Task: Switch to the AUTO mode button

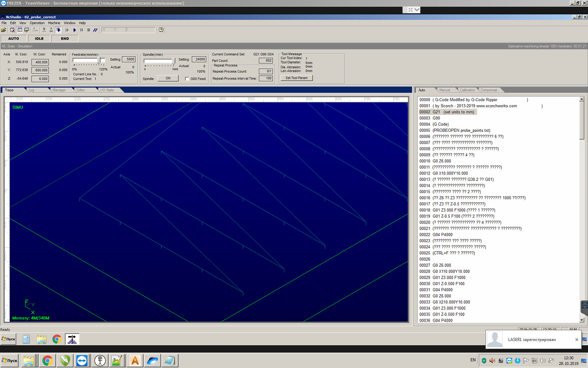Action: pos(14,39)
